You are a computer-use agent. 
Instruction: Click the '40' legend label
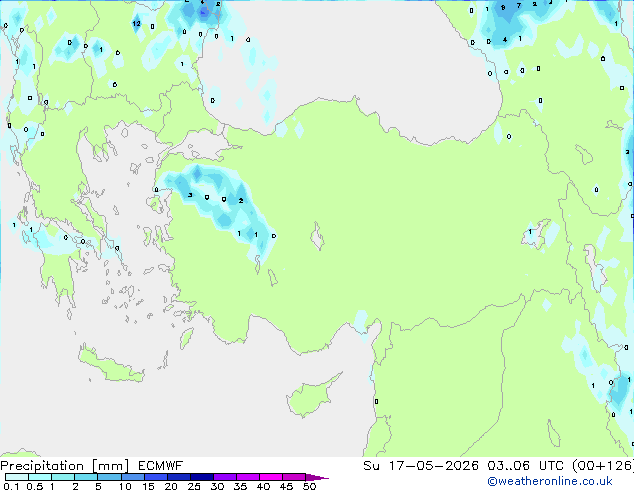tap(263, 486)
